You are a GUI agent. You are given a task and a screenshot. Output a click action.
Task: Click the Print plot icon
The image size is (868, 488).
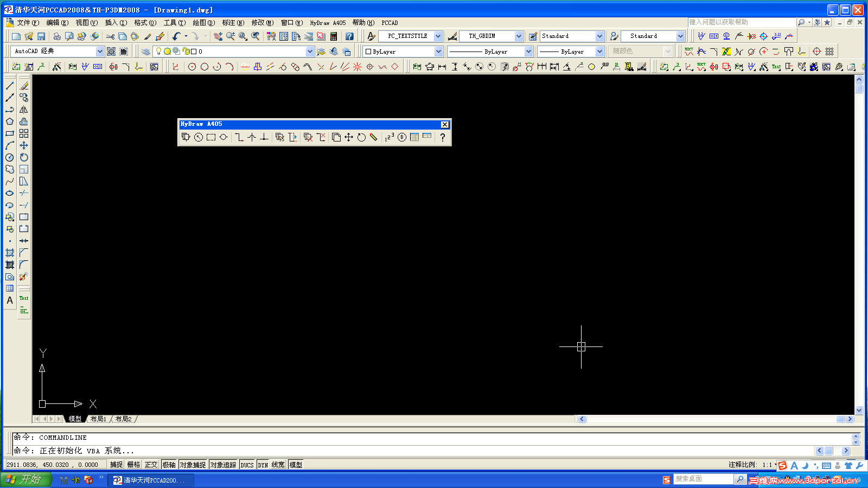[57, 36]
